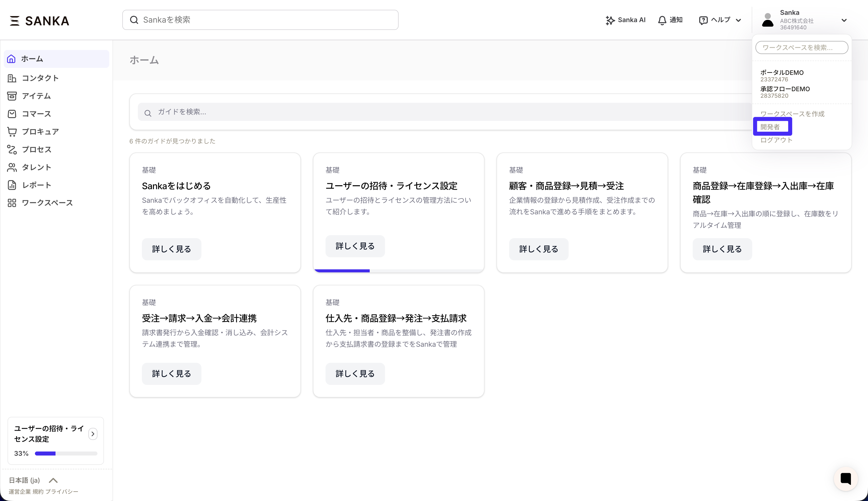Select the プロキュア shopping cart icon
This screenshot has width=868, height=501.
12,131
